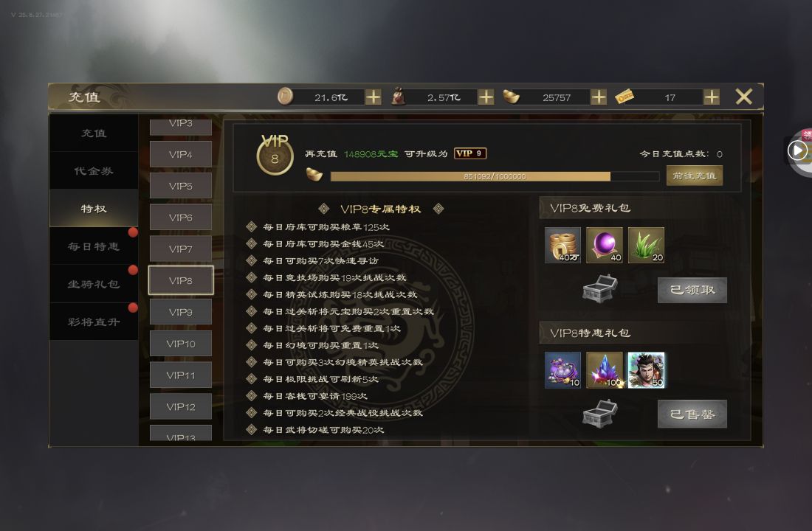
Task: Switch to the 代金券 tab
Action: [x=94, y=171]
